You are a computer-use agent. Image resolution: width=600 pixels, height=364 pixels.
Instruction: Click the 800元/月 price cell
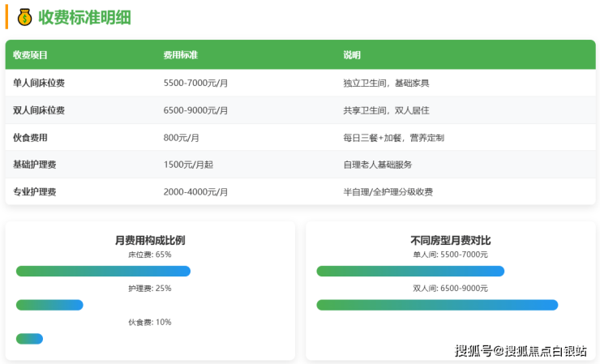coord(182,138)
